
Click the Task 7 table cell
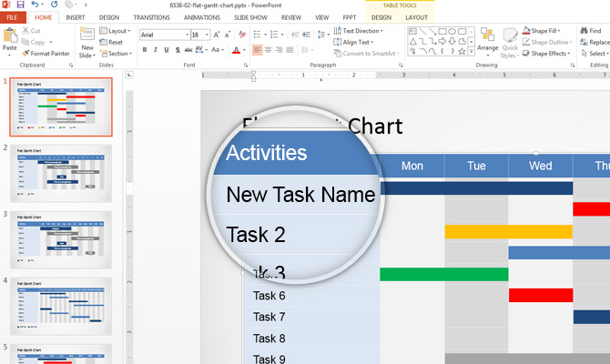(311, 317)
